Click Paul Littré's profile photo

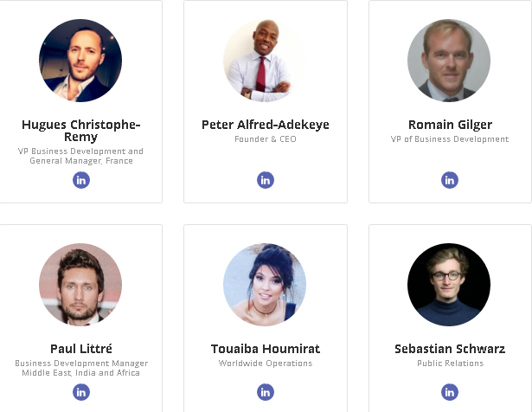coord(80,285)
